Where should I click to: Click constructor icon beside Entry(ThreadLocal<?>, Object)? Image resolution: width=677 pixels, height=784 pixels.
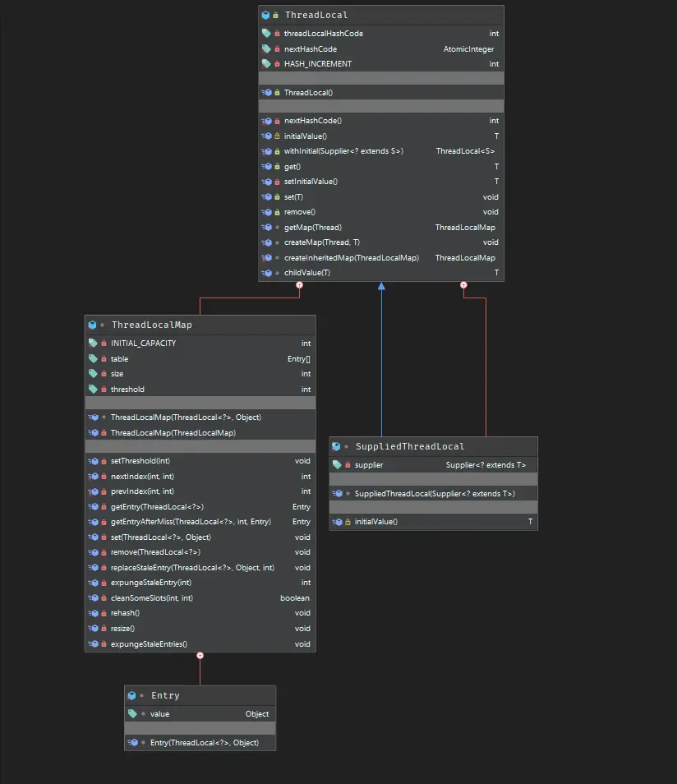click(x=133, y=743)
